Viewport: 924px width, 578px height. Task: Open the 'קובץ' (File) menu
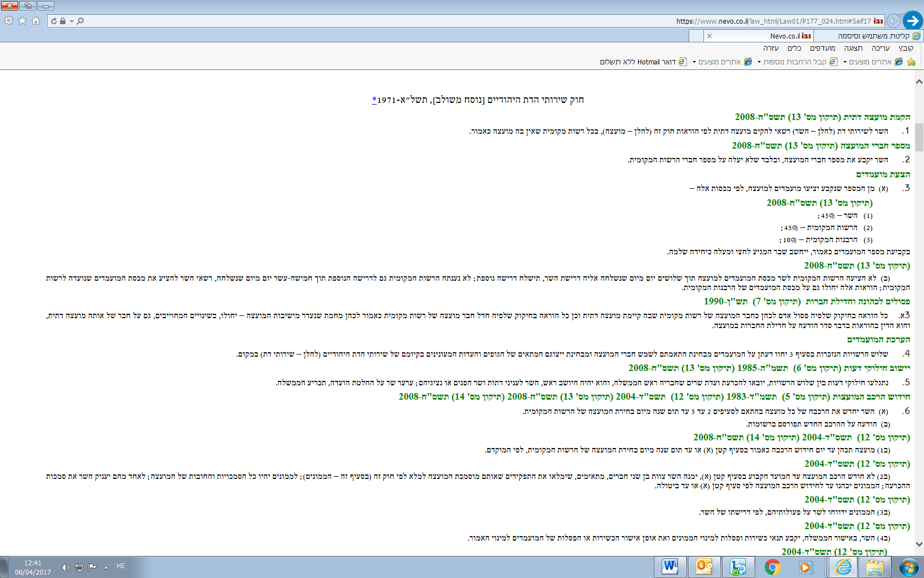(906, 48)
